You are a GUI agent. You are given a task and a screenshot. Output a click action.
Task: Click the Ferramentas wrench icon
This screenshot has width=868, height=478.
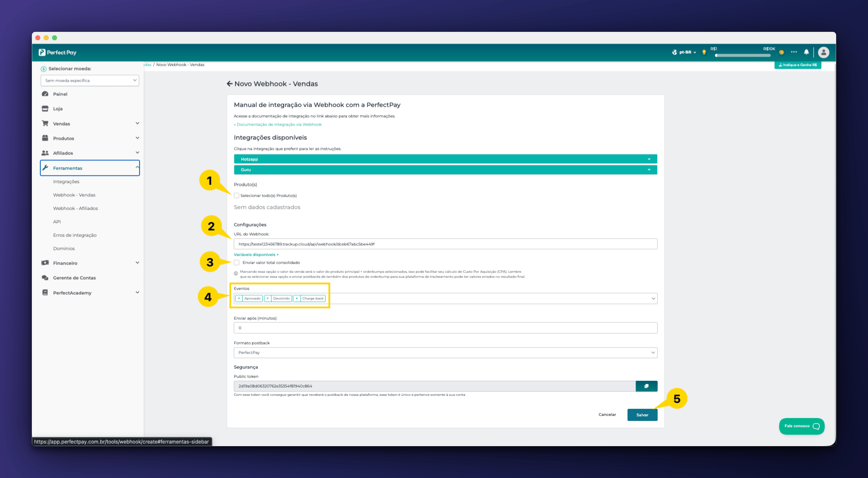(x=45, y=168)
